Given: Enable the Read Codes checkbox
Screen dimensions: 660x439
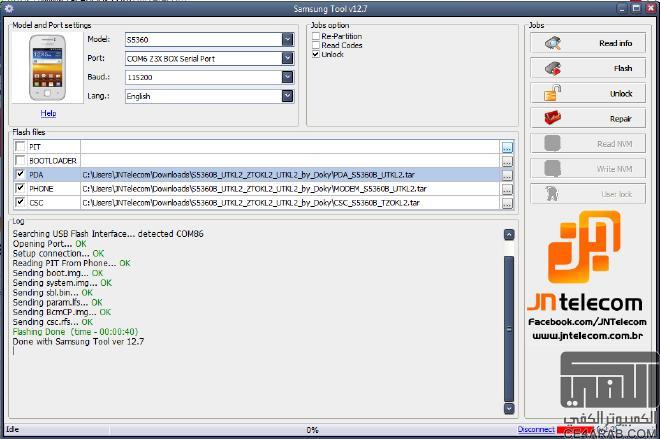Looking at the screenshot, I should point(316,45).
